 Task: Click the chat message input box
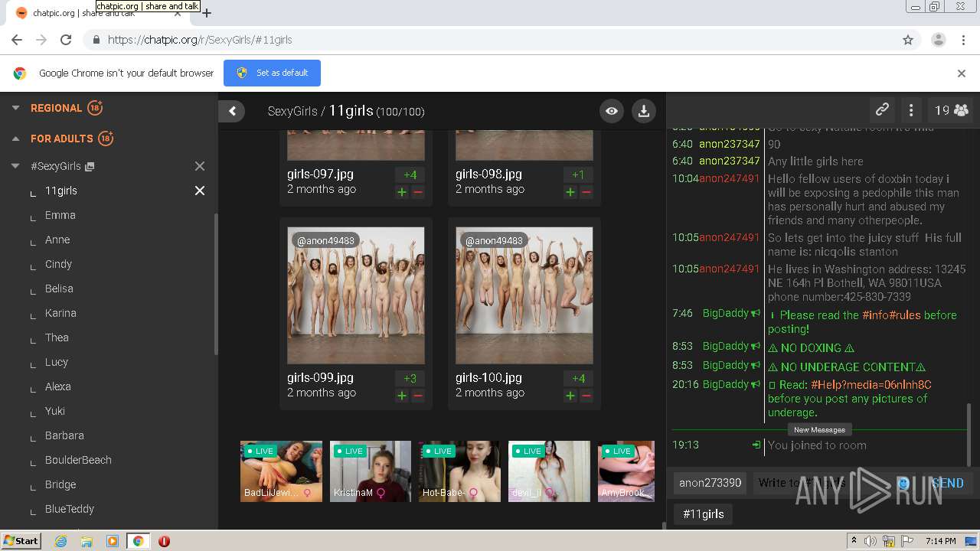tap(823, 483)
